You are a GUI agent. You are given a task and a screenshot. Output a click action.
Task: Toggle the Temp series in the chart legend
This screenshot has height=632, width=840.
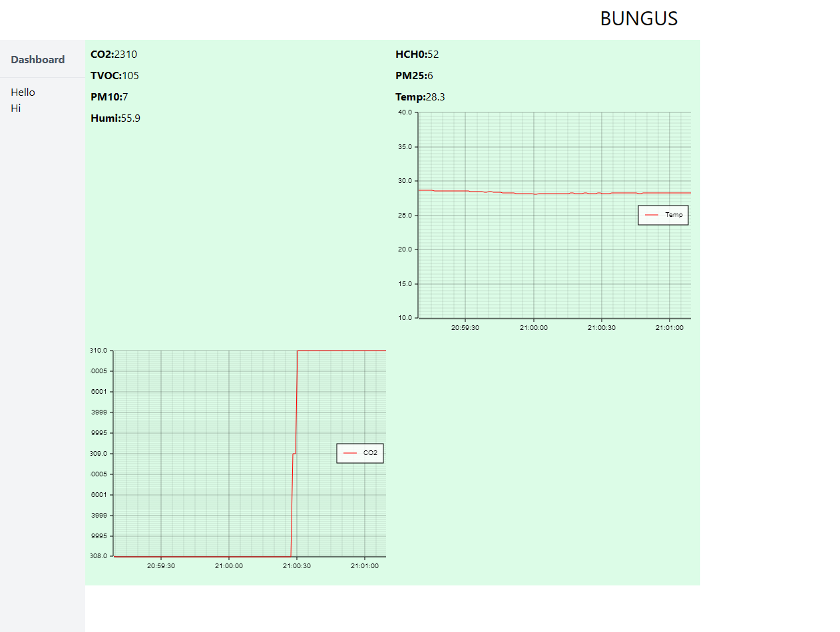click(x=662, y=214)
